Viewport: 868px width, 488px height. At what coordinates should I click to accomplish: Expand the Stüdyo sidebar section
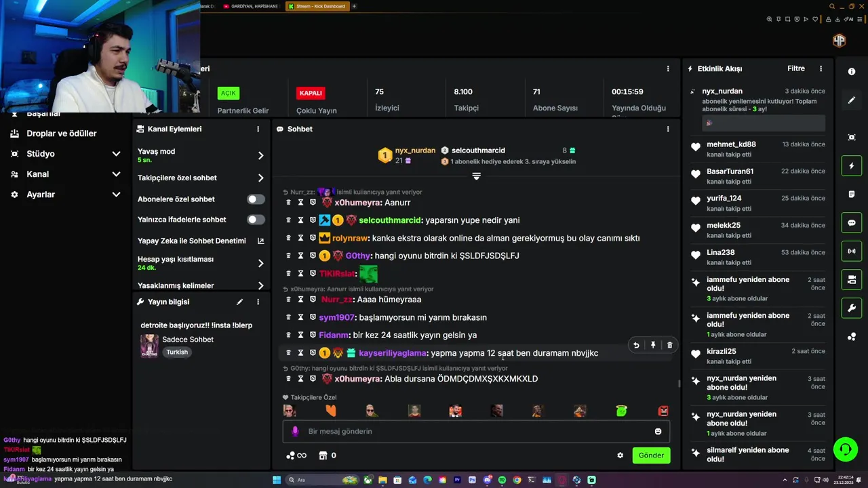click(x=116, y=154)
